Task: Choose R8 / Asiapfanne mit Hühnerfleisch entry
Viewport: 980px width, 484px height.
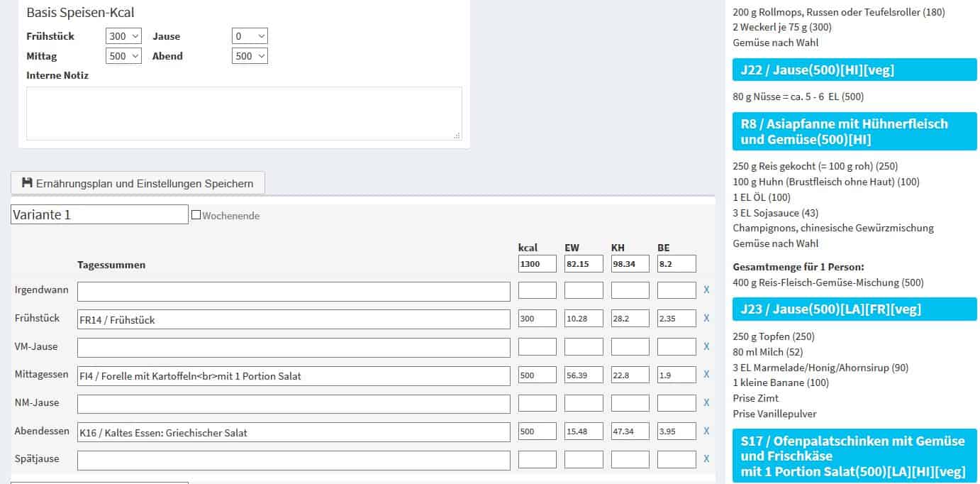Action: coord(854,131)
